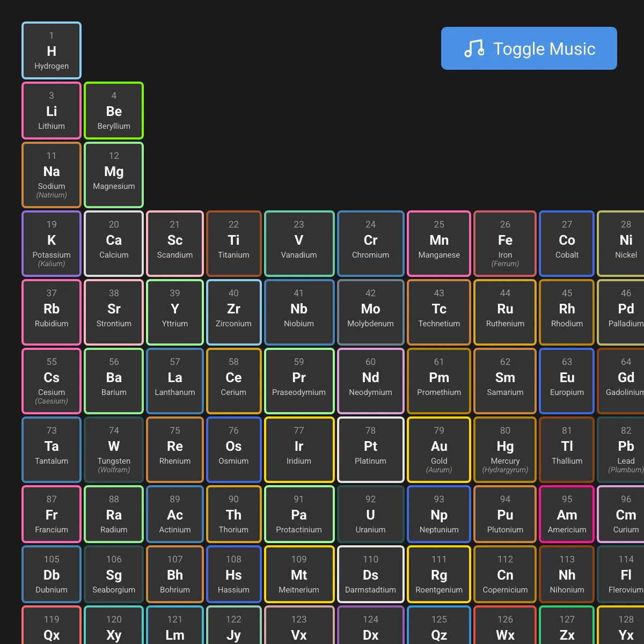Click the Sodium (Natrium) element

(52, 175)
